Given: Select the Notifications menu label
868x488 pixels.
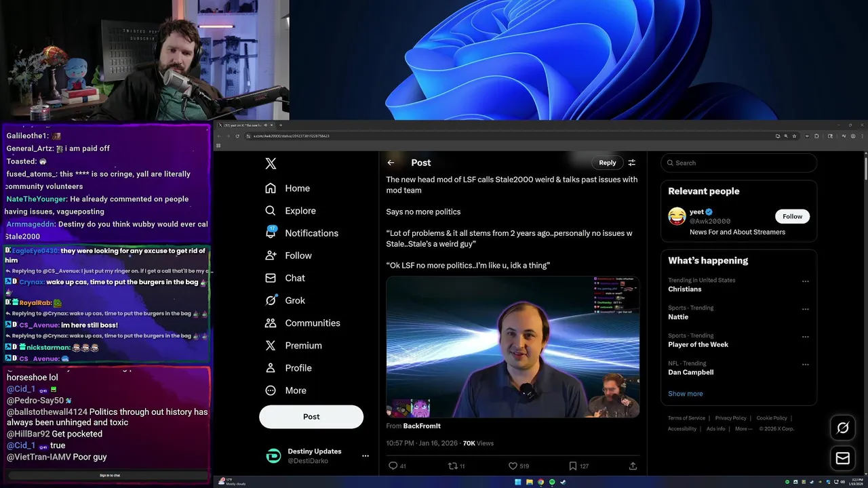Looking at the screenshot, I should click(x=312, y=233).
